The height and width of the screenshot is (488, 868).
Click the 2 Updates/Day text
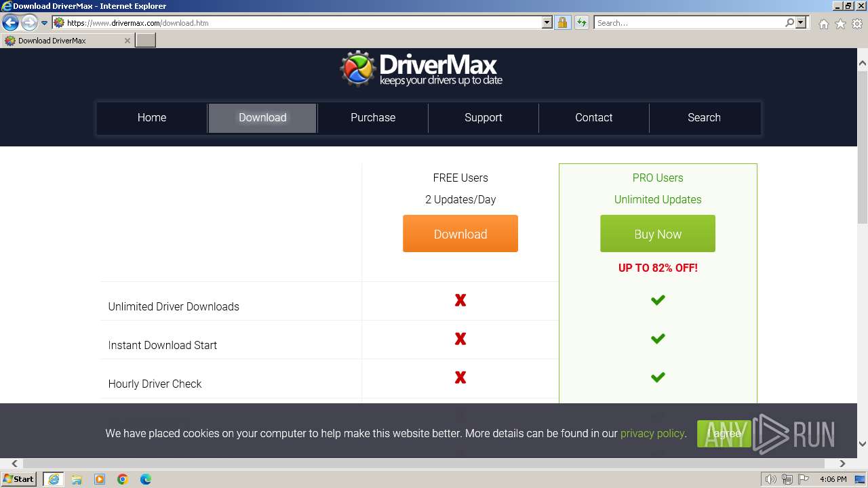pos(460,199)
